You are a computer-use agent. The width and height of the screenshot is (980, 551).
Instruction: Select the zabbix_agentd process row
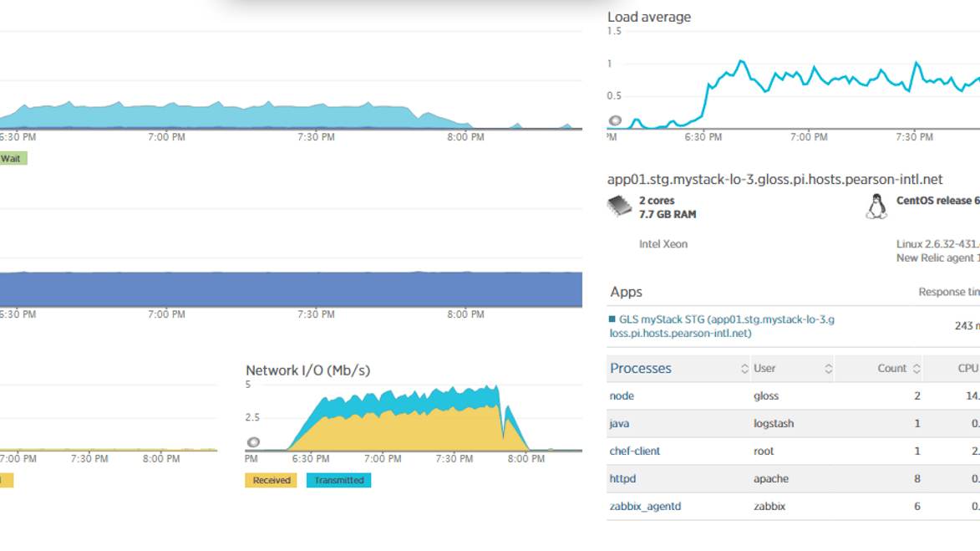pos(643,506)
